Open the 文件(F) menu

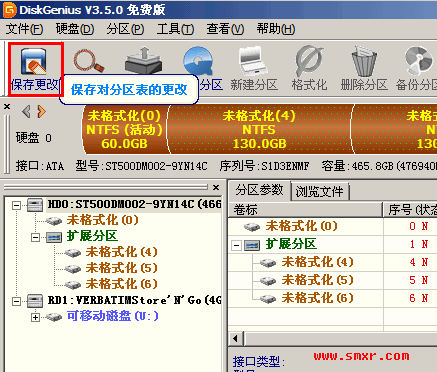click(x=24, y=29)
